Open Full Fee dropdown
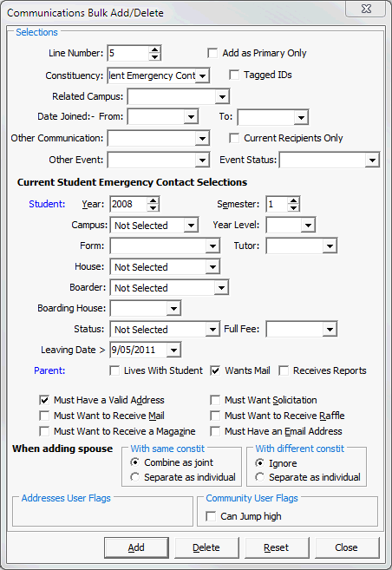The height and width of the screenshot is (570, 392). tap(330, 330)
